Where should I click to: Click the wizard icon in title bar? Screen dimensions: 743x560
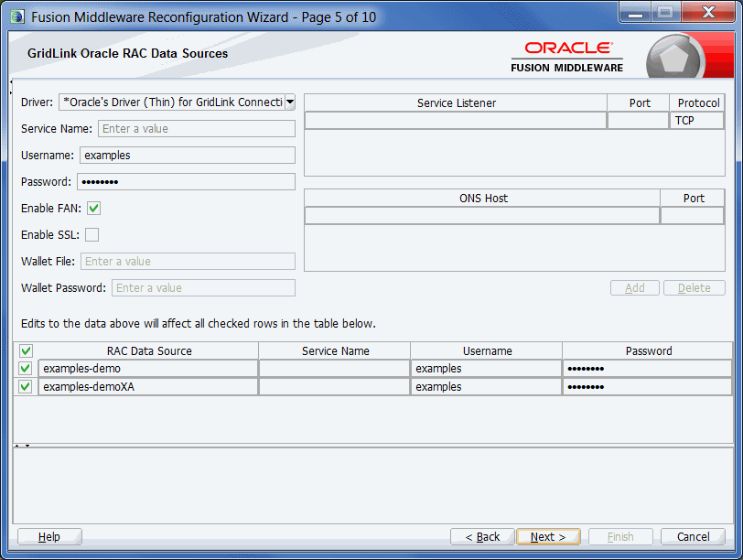17,17
